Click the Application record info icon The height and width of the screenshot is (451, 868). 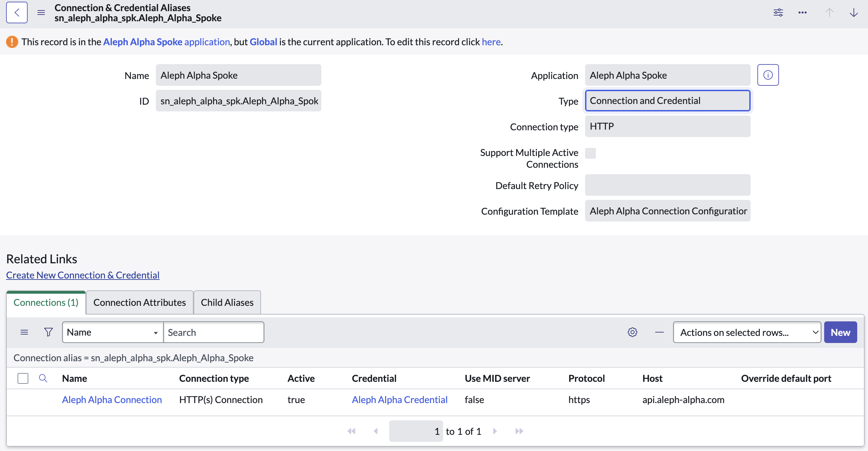pyautogui.click(x=768, y=75)
